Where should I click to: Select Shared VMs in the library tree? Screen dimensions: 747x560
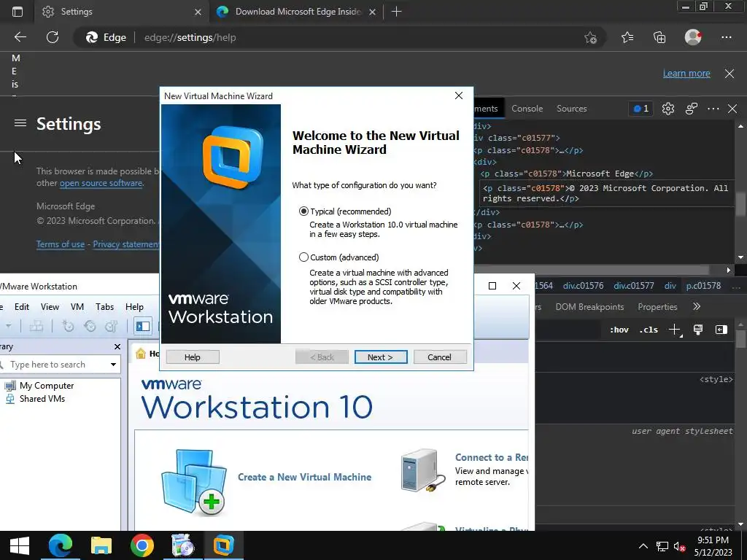pyautogui.click(x=42, y=399)
